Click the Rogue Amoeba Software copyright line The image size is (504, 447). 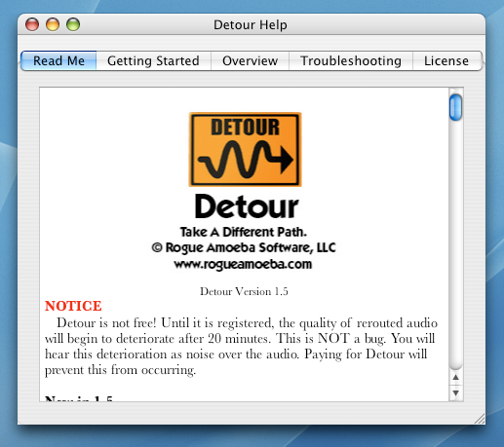click(244, 248)
